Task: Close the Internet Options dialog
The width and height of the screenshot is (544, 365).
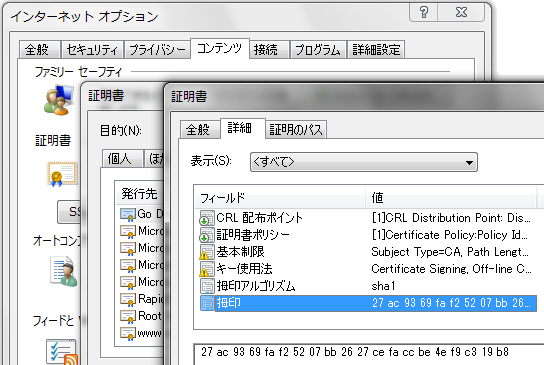Action: click(x=461, y=12)
